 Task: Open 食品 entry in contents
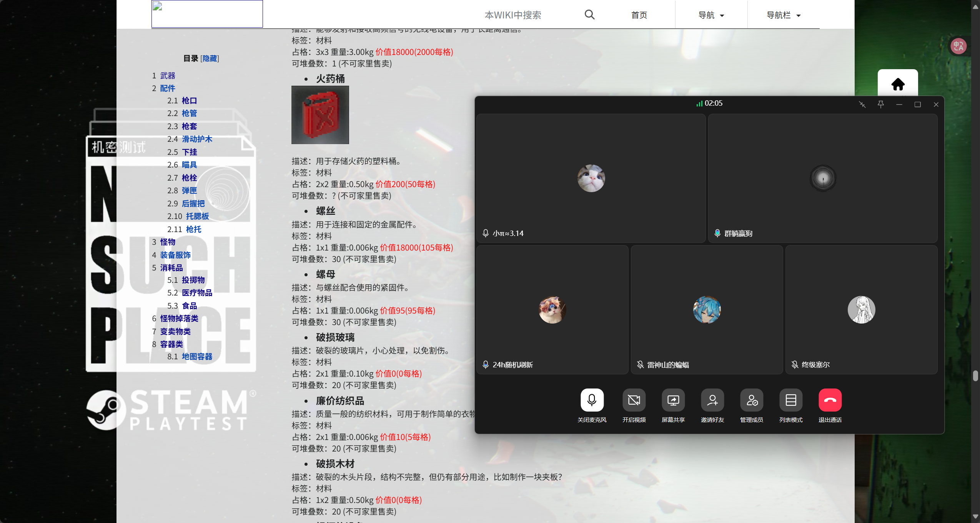tap(190, 306)
